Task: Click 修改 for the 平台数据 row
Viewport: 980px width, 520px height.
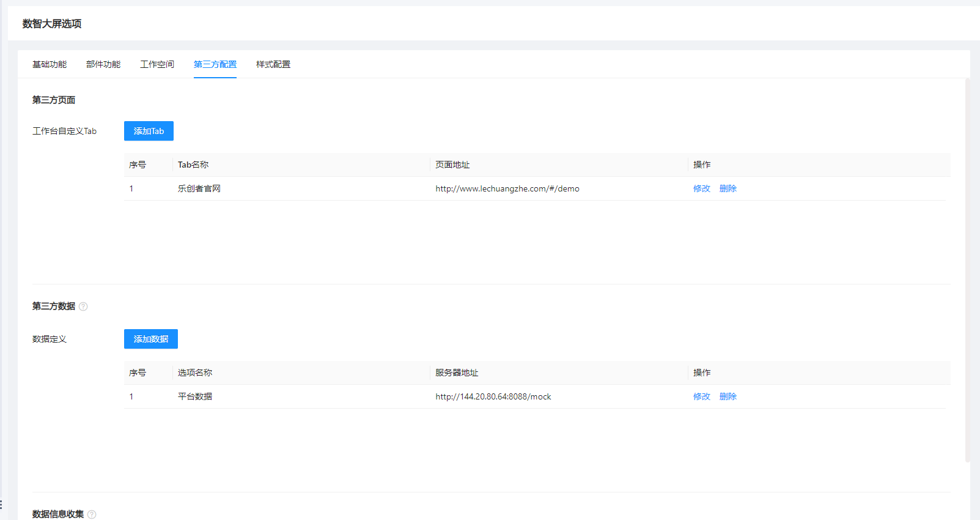Action: point(702,396)
